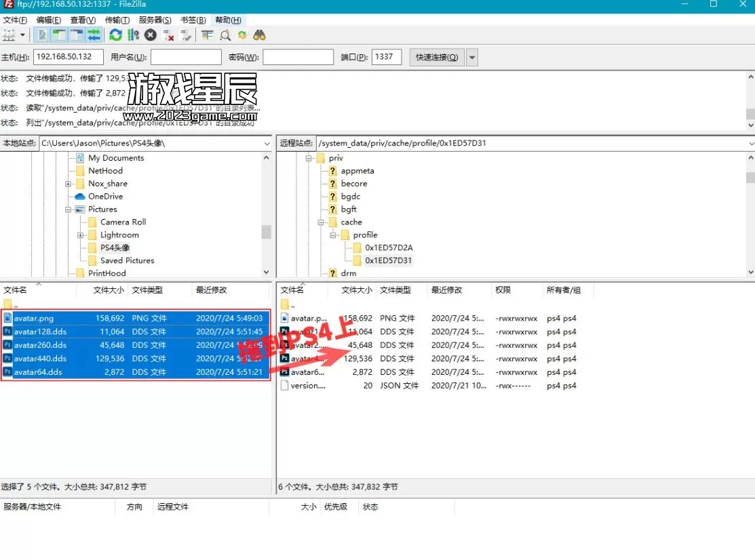Open the directory listing filters icon
This screenshot has height=560, width=755.
tap(207, 35)
